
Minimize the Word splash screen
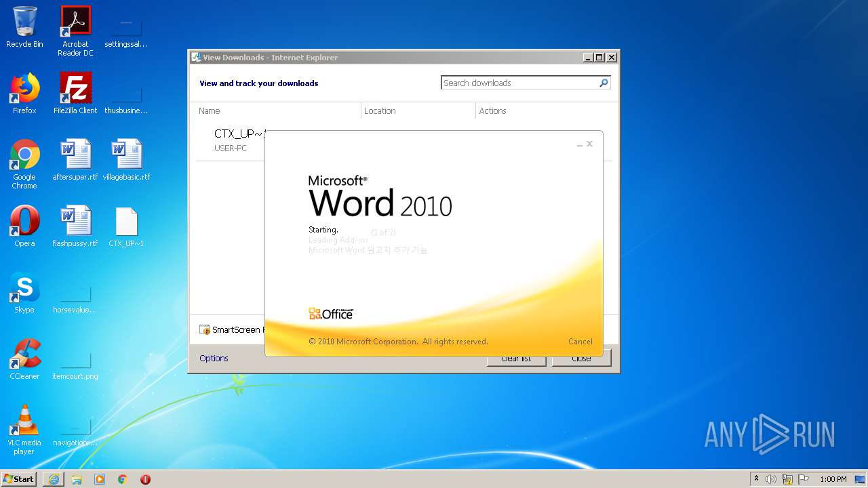click(580, 144)
